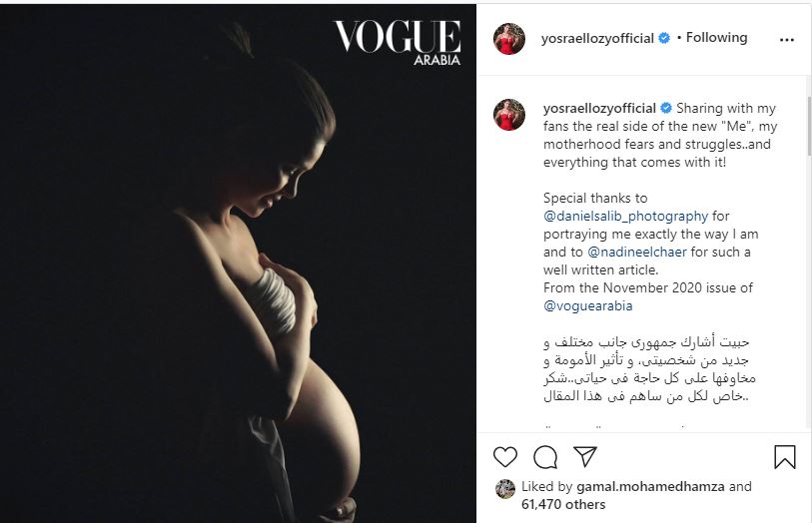Click the caption username yosraellozyofficial

point(599,108)
